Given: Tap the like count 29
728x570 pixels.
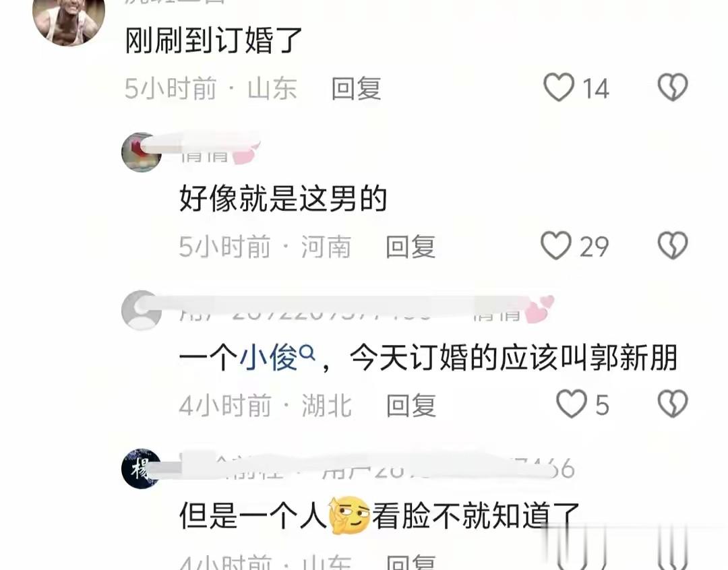Looking at the screenshot, I should (x=594, y=247).
